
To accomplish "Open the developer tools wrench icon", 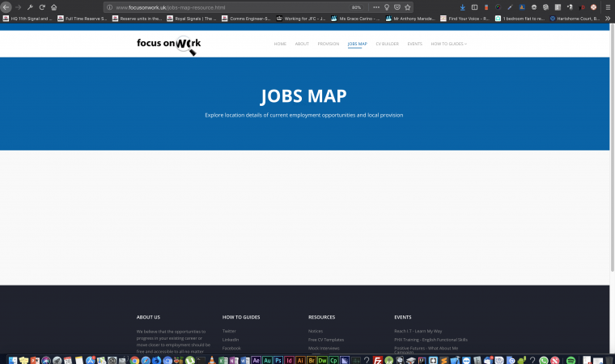I will (30, 7).
